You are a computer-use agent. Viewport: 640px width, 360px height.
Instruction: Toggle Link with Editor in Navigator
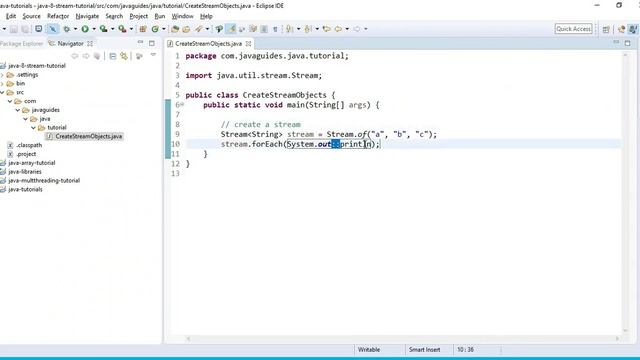click(124, 56)
